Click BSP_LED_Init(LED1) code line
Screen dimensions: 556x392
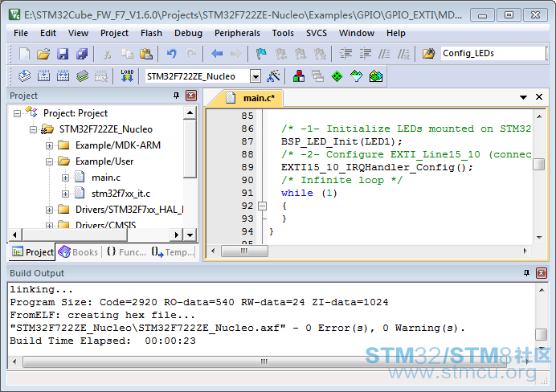341,141
